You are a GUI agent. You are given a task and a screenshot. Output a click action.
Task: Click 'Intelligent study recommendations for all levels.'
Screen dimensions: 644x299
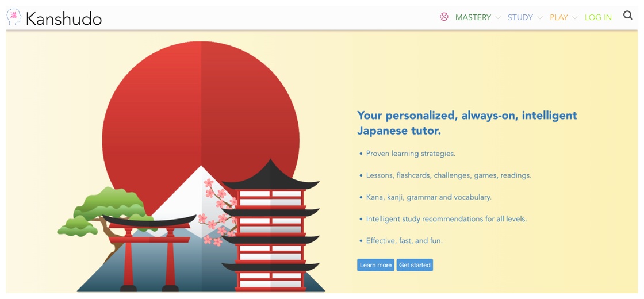pos(446,219)
